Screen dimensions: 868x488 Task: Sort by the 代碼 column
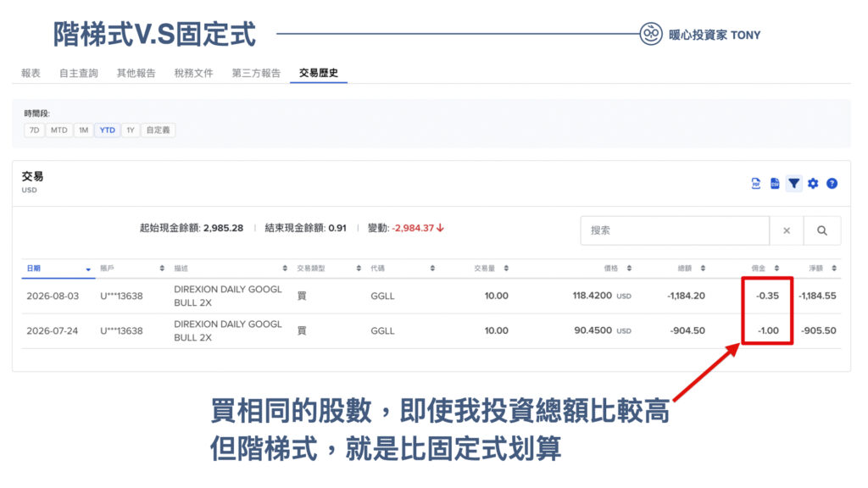[x=403, y=269]
